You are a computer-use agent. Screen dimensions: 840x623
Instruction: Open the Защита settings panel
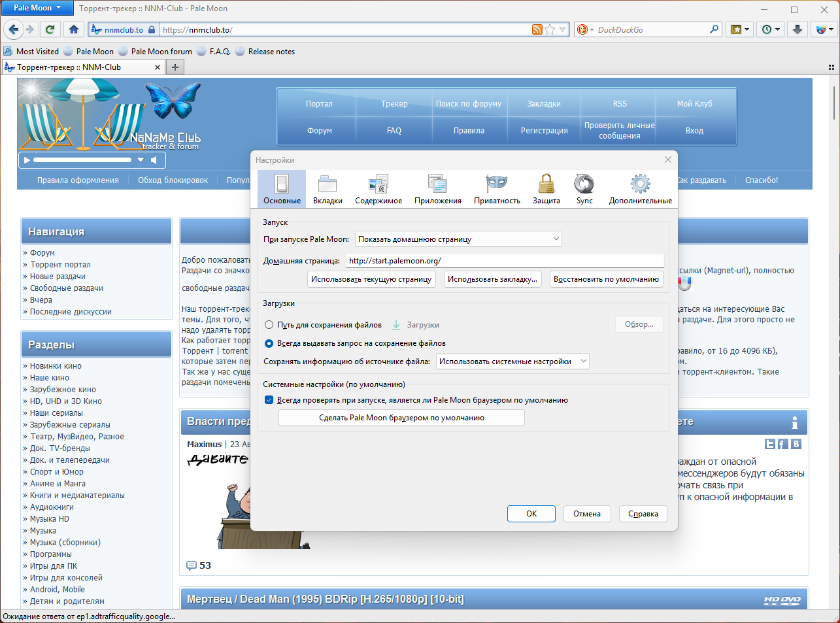tap(546, 189)
